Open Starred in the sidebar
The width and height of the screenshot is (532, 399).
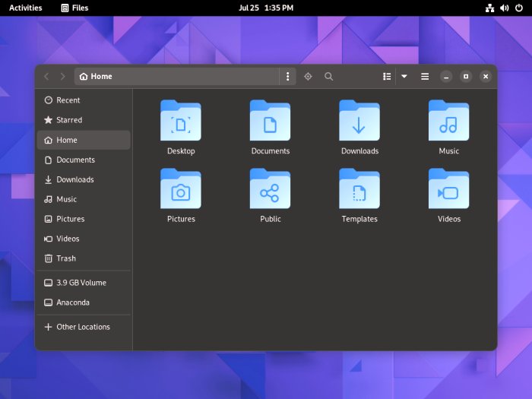click(84, 120)
